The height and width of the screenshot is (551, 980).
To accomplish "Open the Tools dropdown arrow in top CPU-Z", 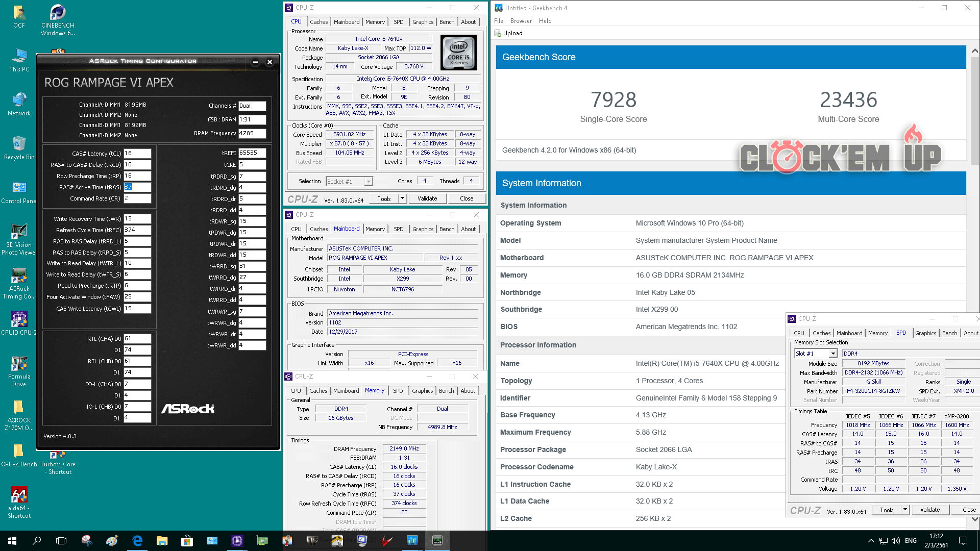I will coord(402,198).
